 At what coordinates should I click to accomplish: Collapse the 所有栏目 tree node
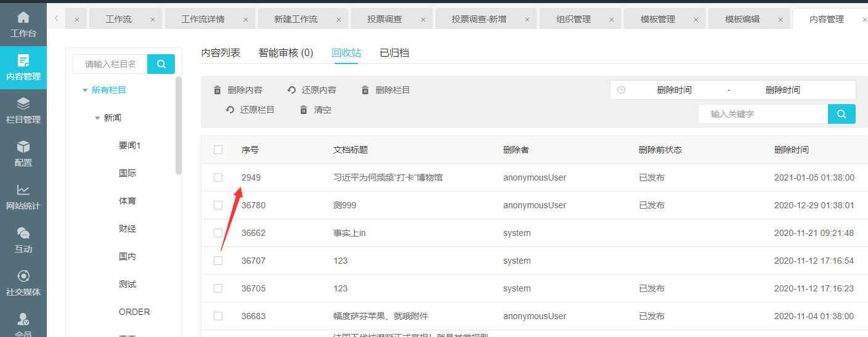coord(85,91)
